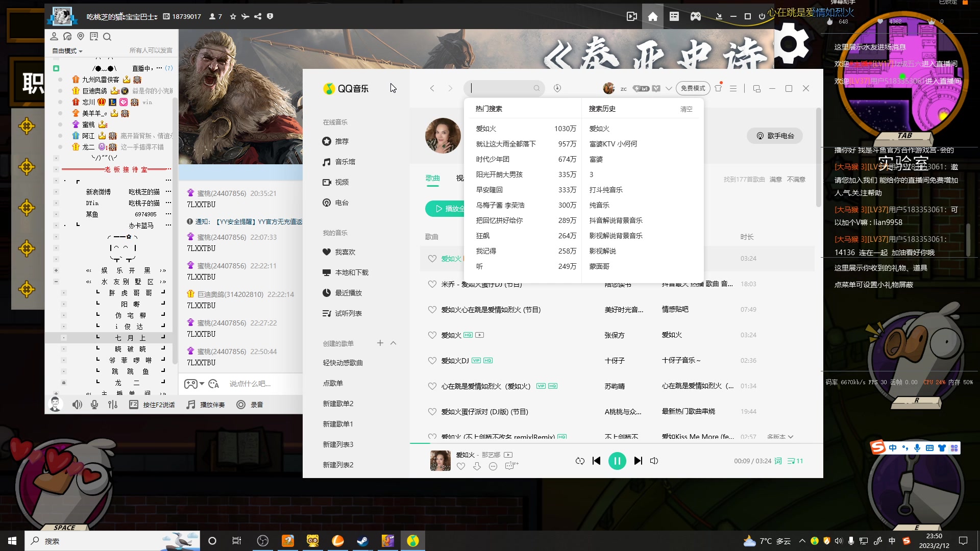Open 我喜欢 playlist
Image resolution: width=980 pixels, height=551 pixels.
(x=345, y=252)
